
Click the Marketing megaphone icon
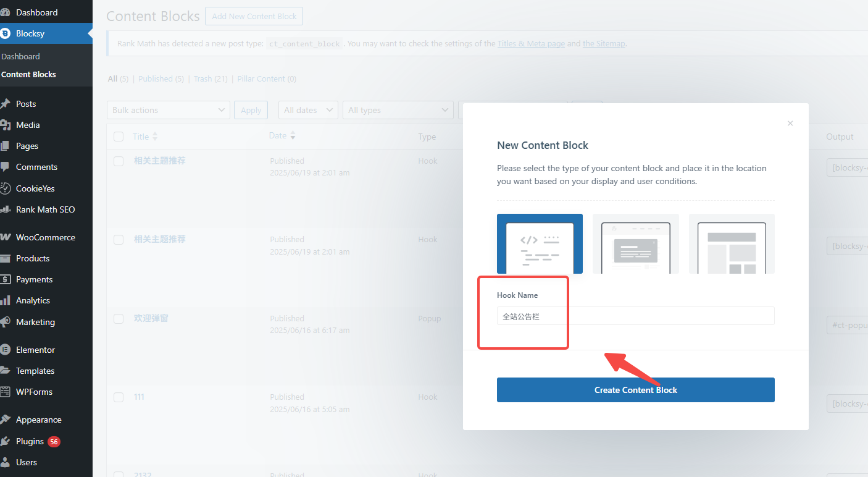[x=7, y=322]
